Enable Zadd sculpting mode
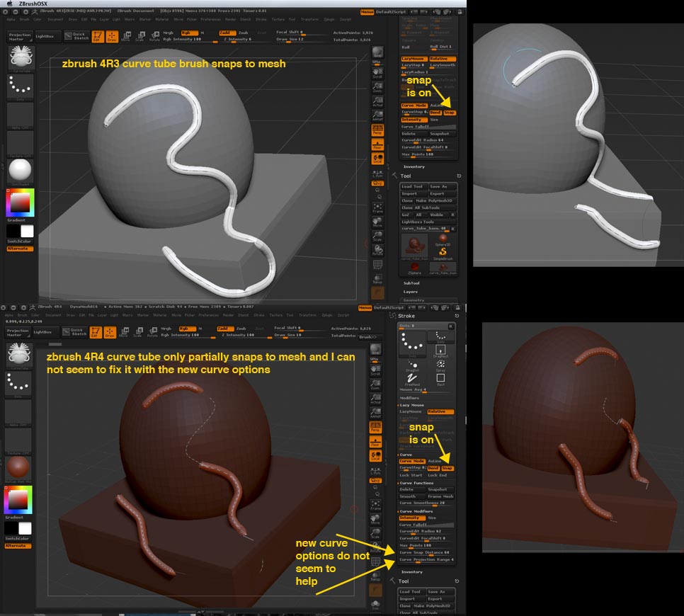 (x=227, y=33)
